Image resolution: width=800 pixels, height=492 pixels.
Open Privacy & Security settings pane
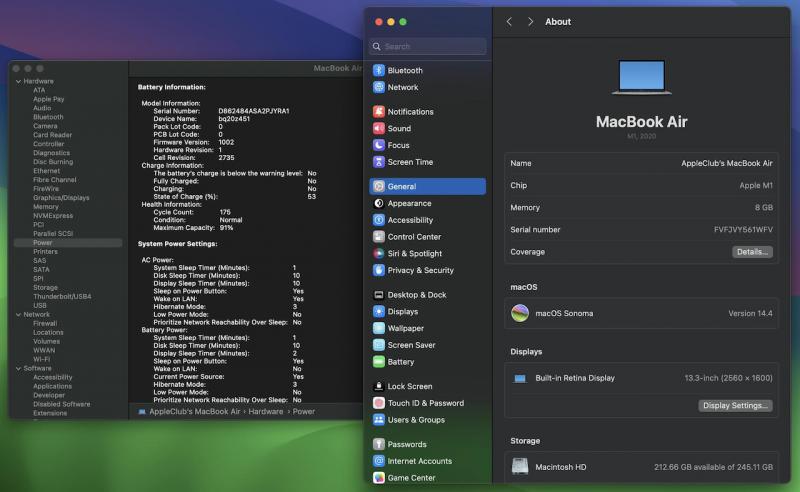click(x=420, y=270)
